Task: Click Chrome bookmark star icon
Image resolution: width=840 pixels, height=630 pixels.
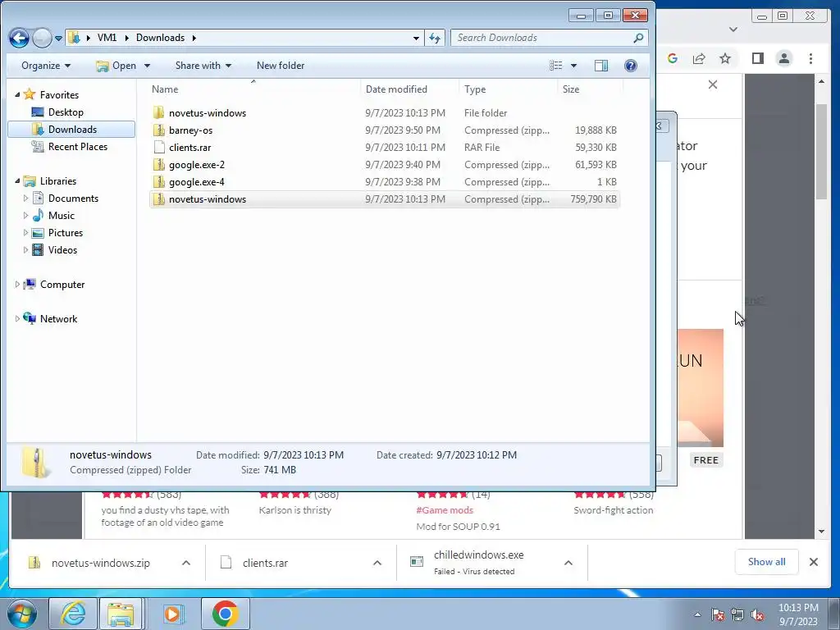Action: coord(725,58)
